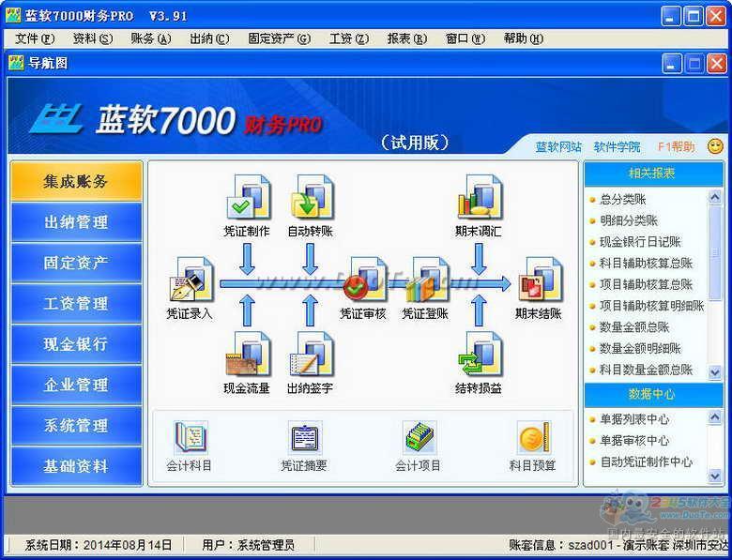Image resolution: width=732 pixels, height=560 pixels.
Task: Visit the 蓝软网站 link
Action: coord(558,147)
